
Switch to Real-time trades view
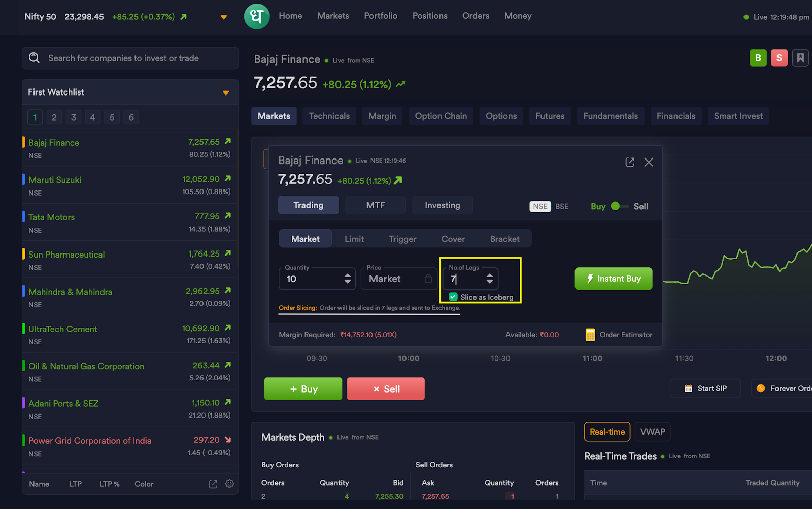tap(607, 432)
